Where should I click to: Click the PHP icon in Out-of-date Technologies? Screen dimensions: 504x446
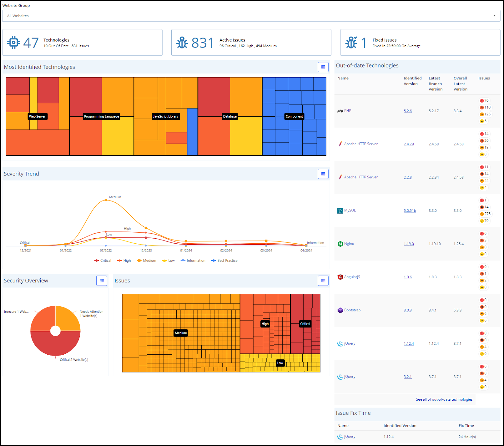pos(340,111)
